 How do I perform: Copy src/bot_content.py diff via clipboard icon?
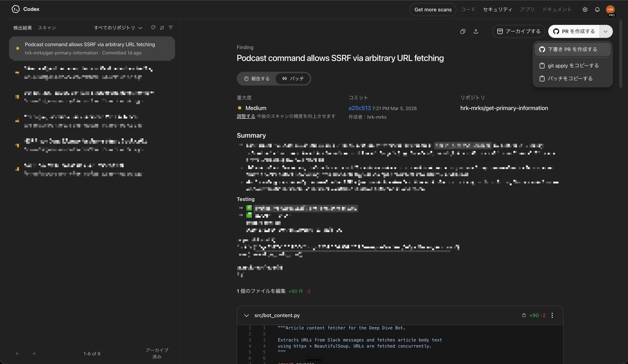tap(524, 315)
